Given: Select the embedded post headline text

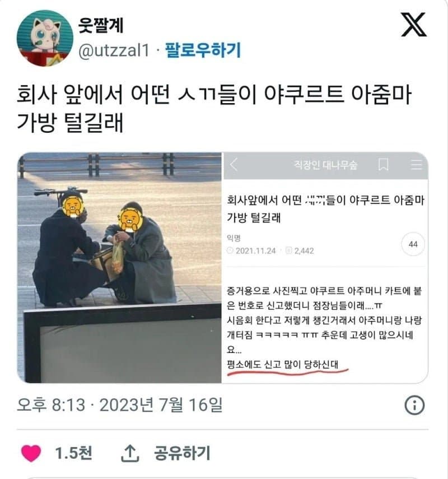Looking at the screenshot, I should pos(325,209).
